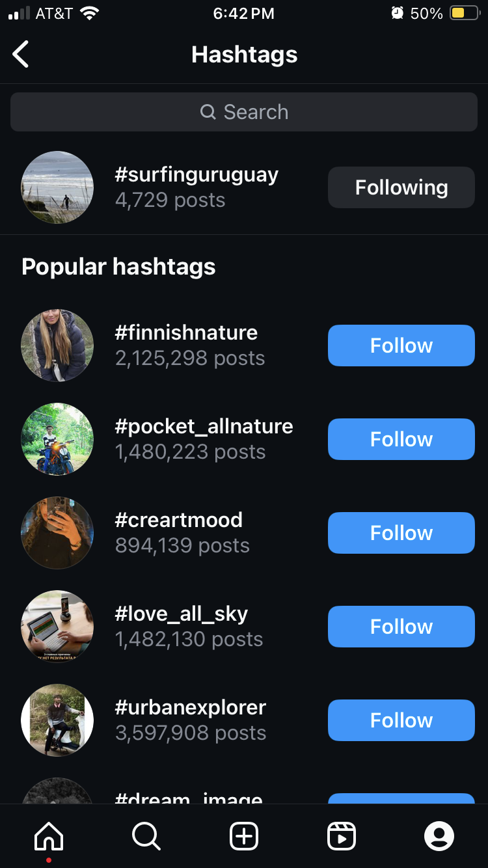Follow the #urbanexplorer hashtag
Viewport: 488px width, 868px height.
[x=401, y=720]
